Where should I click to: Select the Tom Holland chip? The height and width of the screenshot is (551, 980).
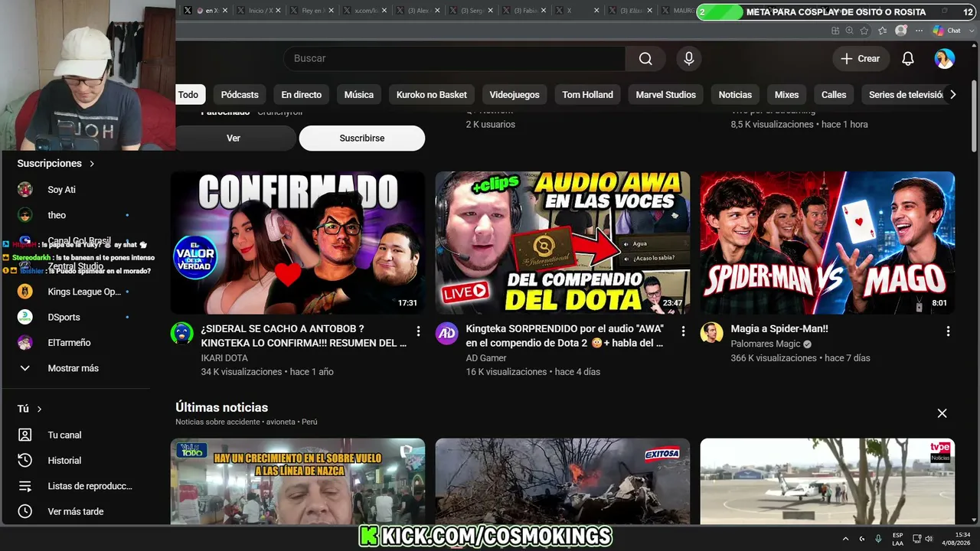pyautogui.click(x=588, y=95)
